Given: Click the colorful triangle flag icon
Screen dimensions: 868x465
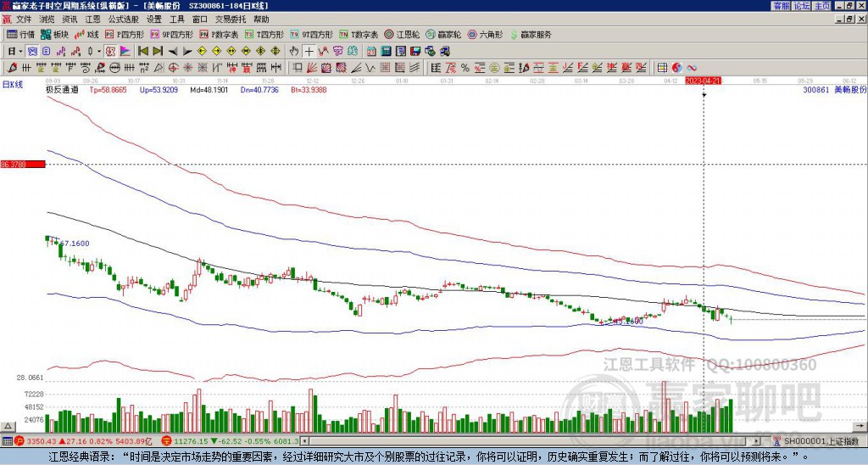Looking at the screenshot, I should 125,51.
